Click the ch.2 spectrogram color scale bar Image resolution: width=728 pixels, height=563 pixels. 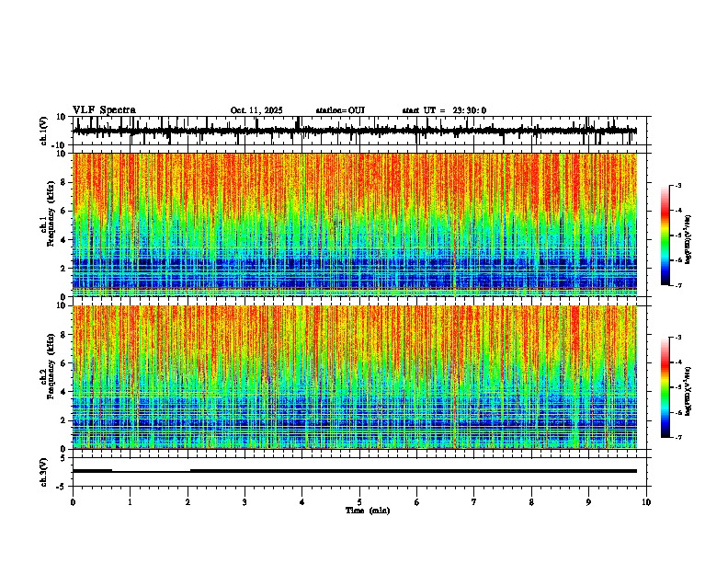click(665, 387)
